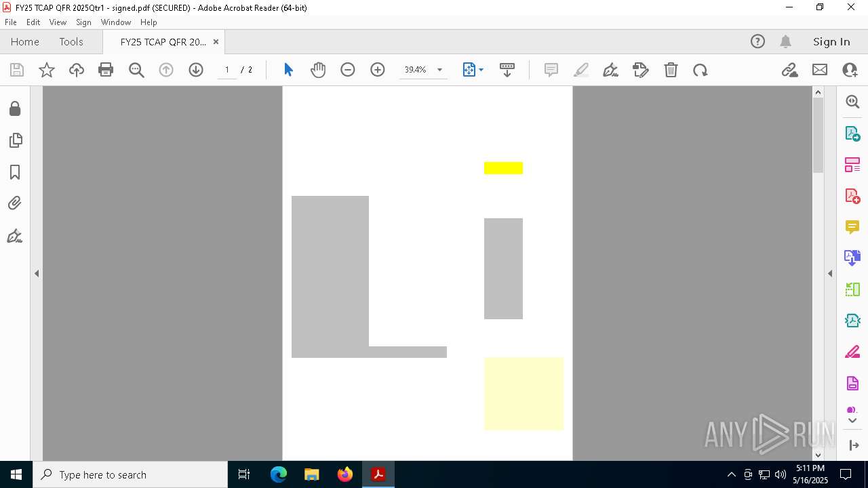
Task: Open the Edit menu
Action: (x=33, y=22)
